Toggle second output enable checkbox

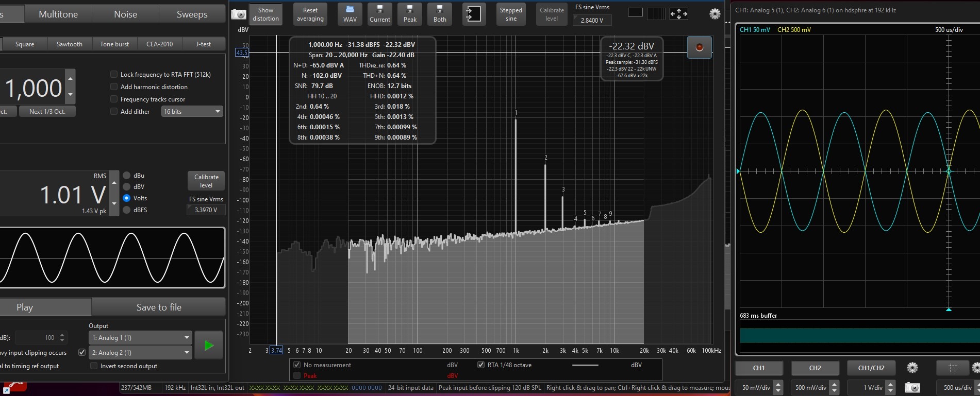click(x=81, y=352)
